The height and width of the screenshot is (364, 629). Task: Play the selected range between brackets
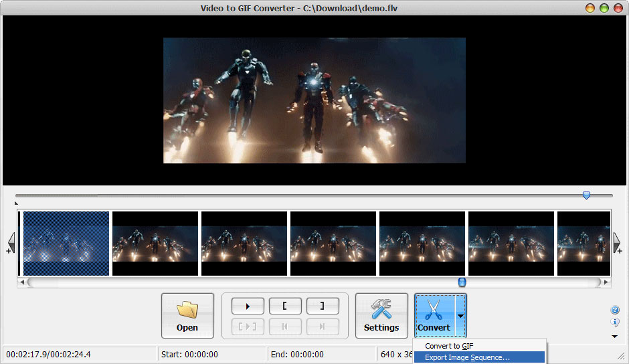point(248,327)
